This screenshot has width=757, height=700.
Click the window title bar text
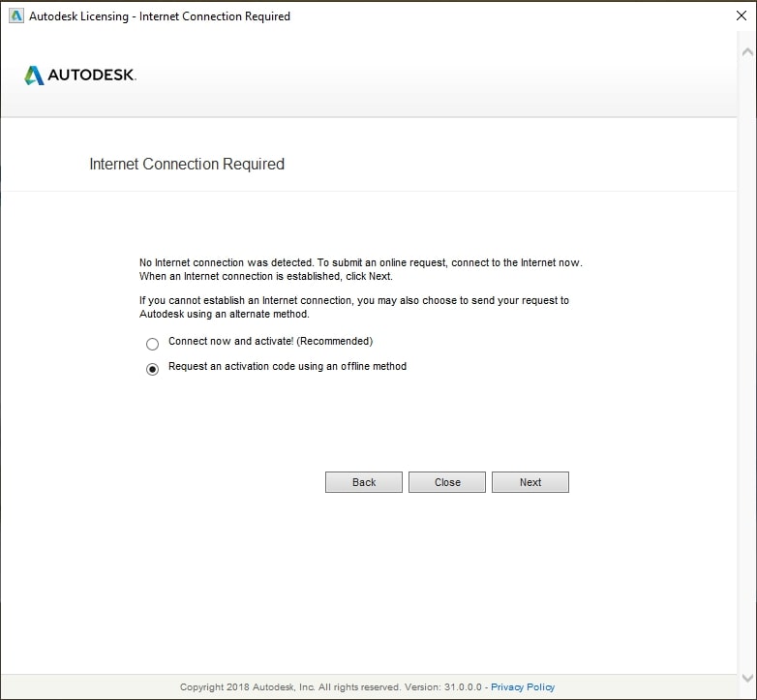[160, 16]
